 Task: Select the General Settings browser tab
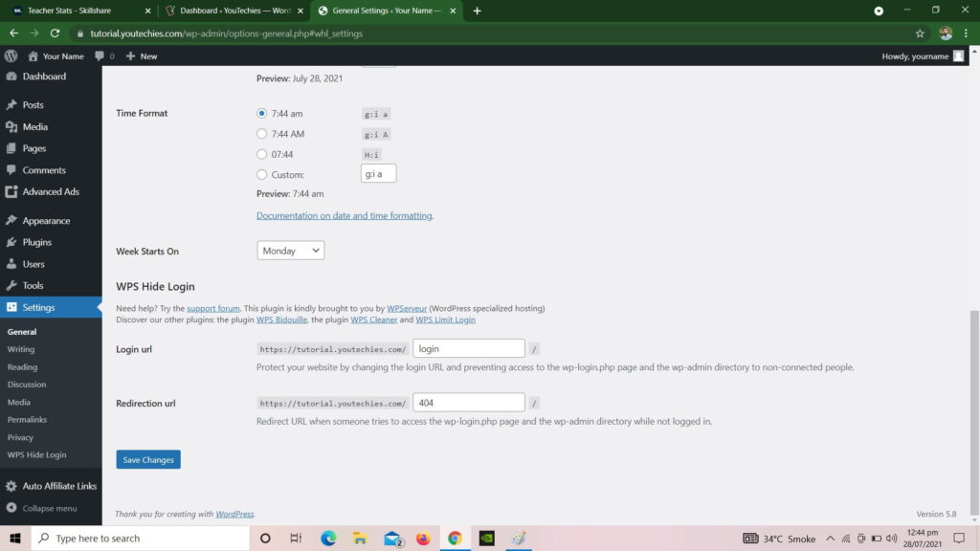[x=387, y=11]
